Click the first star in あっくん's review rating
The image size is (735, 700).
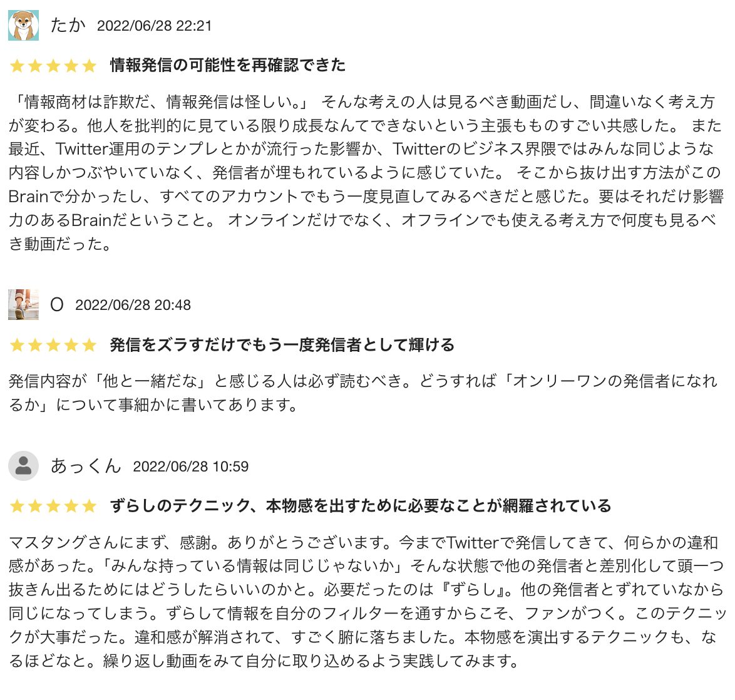coord(17,506)
